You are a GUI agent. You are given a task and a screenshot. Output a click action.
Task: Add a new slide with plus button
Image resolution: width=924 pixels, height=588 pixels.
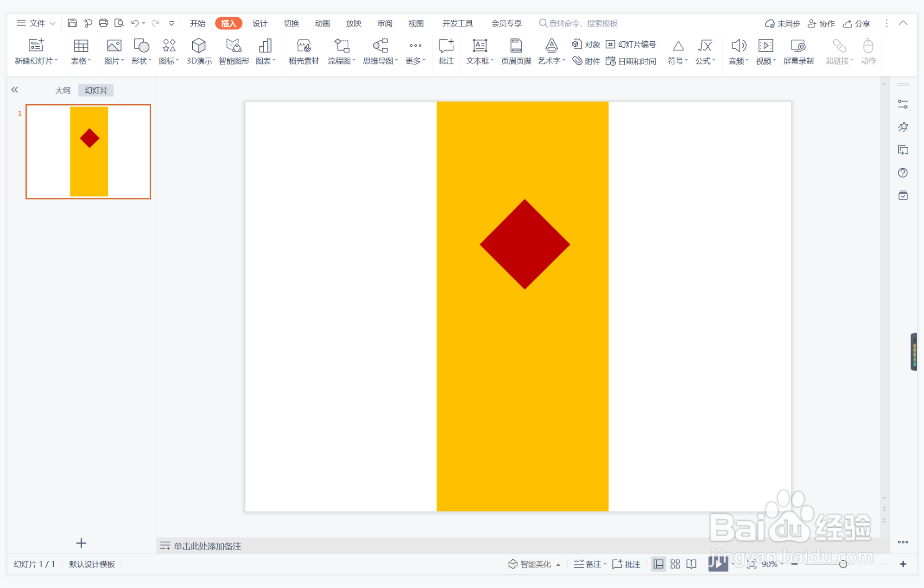click(x=81, y=543)
